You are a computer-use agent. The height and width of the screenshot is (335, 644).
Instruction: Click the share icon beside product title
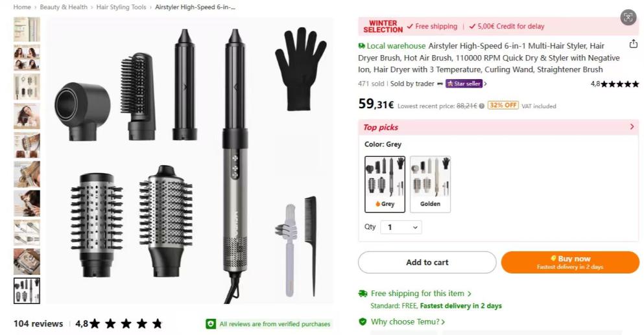pyautogui.click(x=634, y=43)
